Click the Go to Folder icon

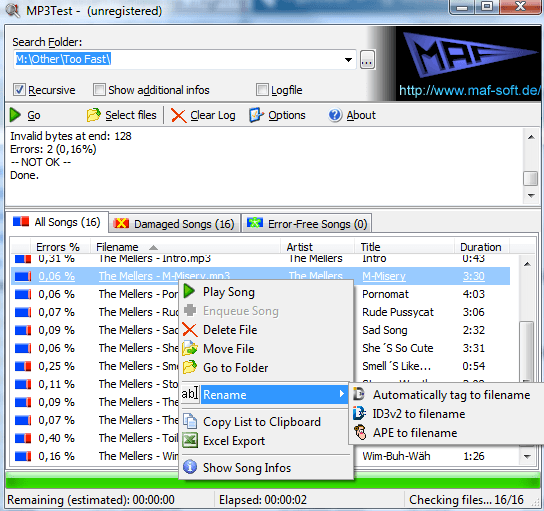(190, 367)
